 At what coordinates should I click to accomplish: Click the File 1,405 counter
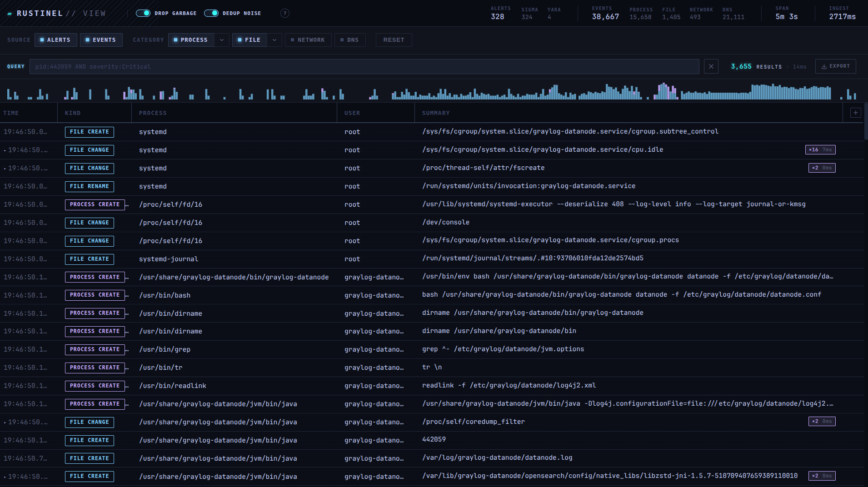671,14
